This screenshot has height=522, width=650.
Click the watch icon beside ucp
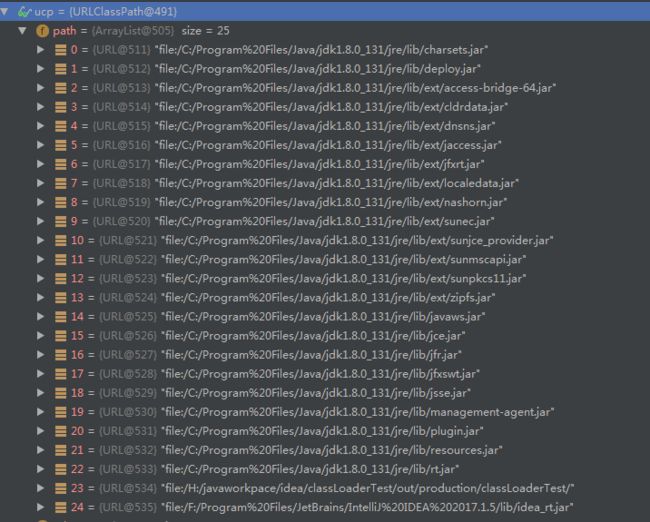pyautogui.click(x=24, y=12)
